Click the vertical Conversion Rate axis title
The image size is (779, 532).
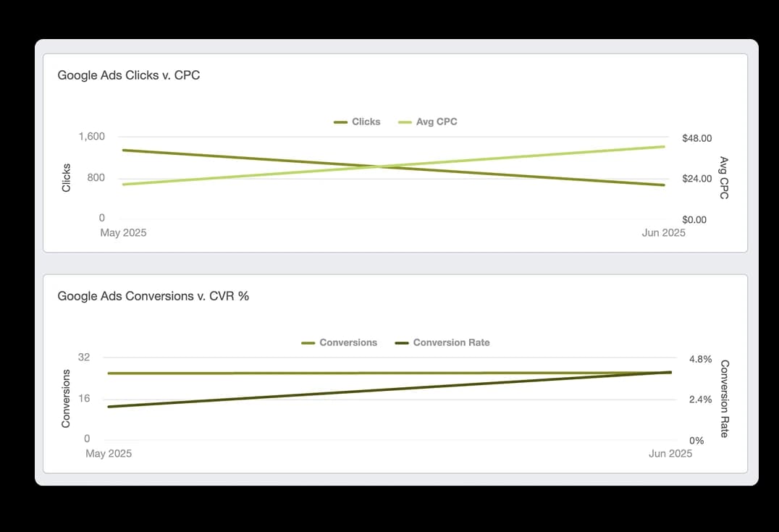click(x=724, y=399)
